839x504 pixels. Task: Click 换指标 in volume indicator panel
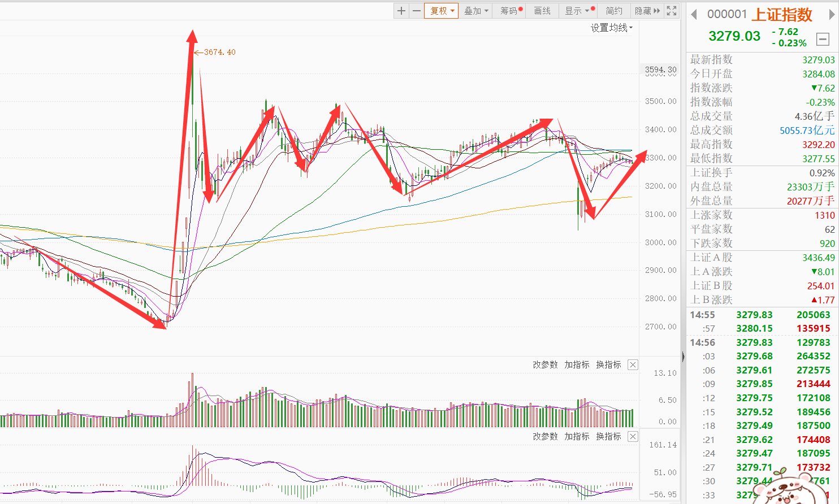pos(608,364)
